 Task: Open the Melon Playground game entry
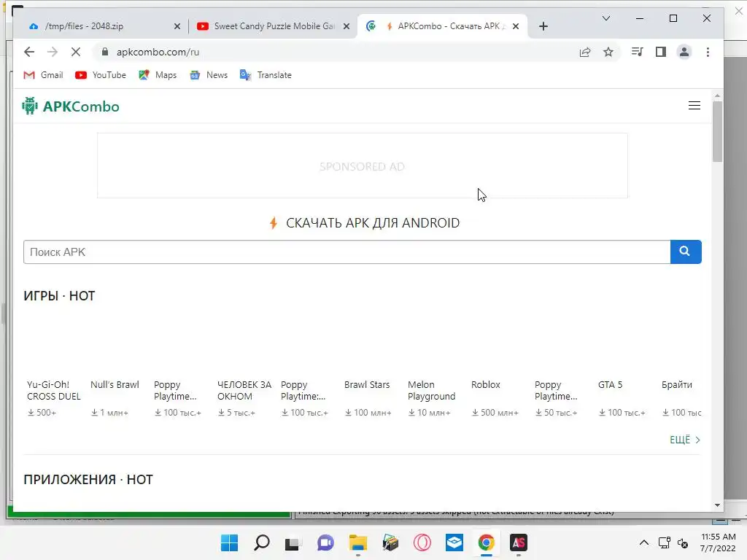coord(432,391)
